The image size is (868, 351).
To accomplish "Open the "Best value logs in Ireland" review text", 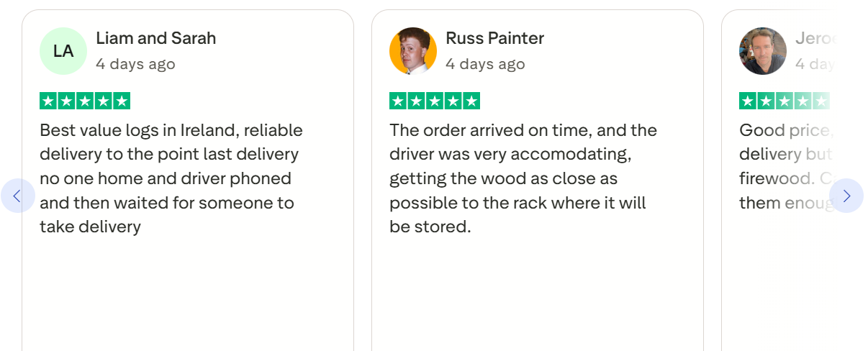I will 171,178.
